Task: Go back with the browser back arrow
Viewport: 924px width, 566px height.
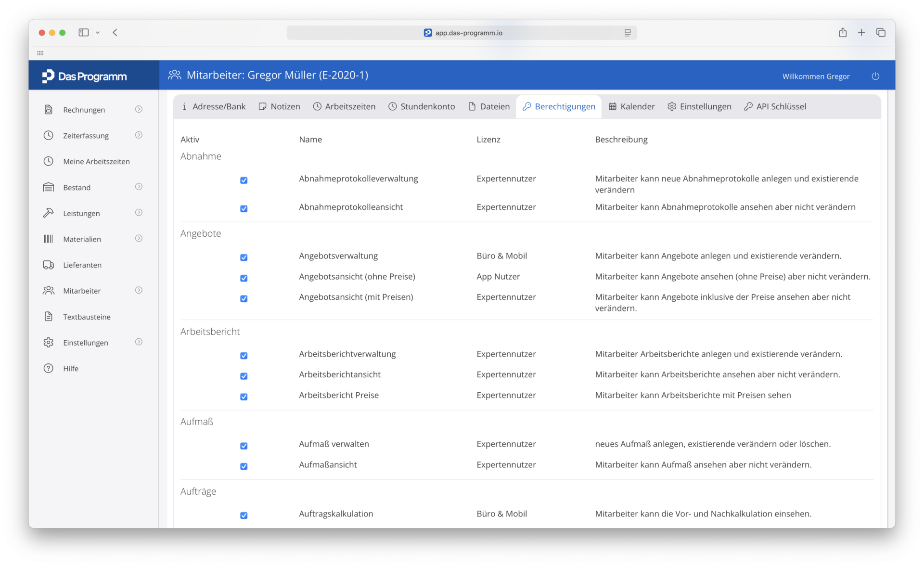Action: (x=115, y=32)
